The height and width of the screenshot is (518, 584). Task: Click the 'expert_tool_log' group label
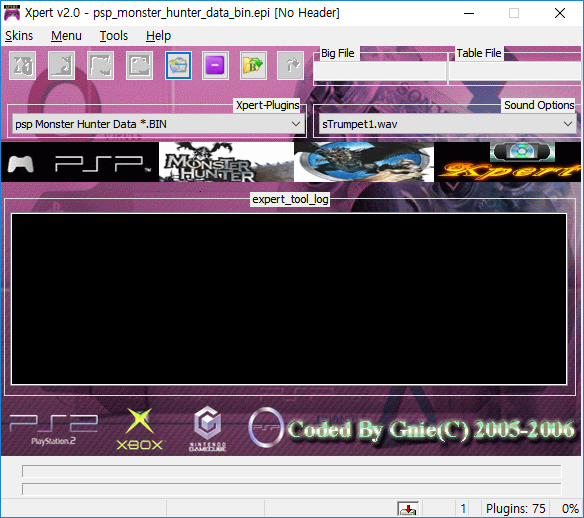[x=290, y=199]
